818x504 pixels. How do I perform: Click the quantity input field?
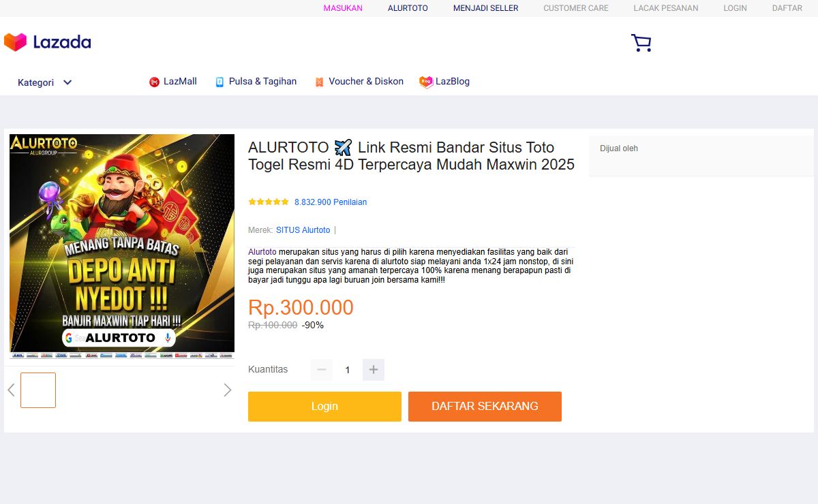tap(348, 370)
